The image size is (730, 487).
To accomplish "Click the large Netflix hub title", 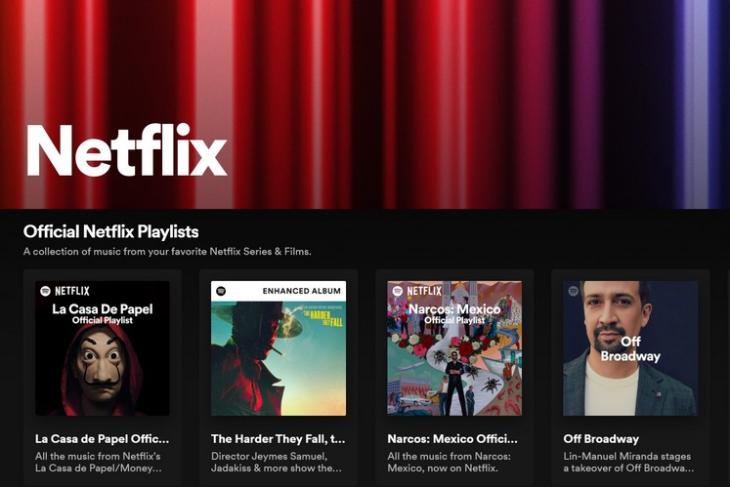I will (127, 150).
